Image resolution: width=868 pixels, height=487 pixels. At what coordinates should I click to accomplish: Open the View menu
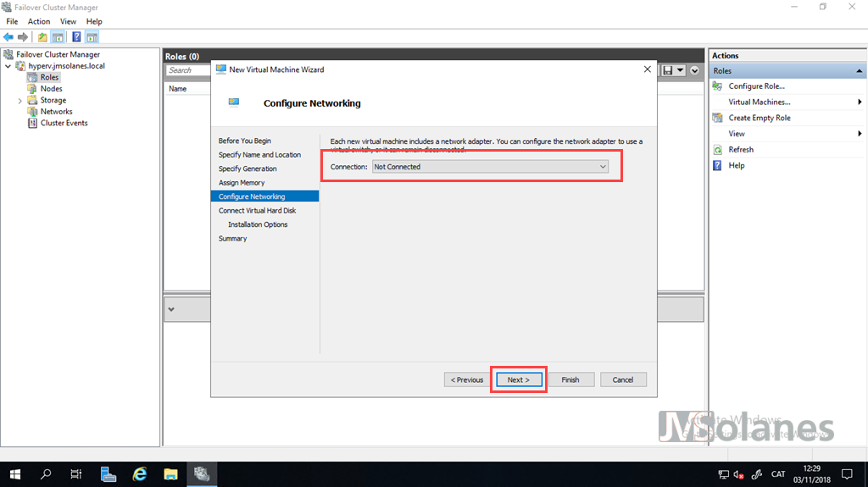[x=68, y=21]
